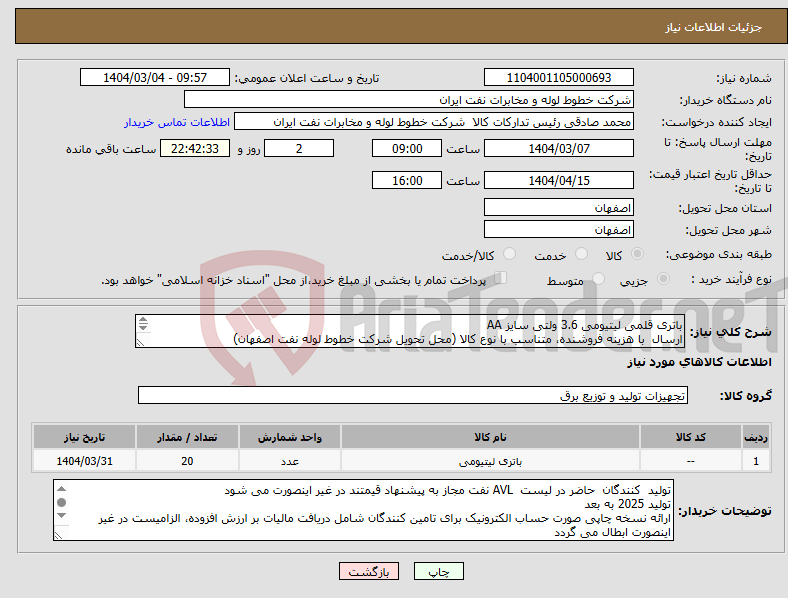Select the کالا radio button
This screenshot has width=788, height=598.
tap(637, 254)
